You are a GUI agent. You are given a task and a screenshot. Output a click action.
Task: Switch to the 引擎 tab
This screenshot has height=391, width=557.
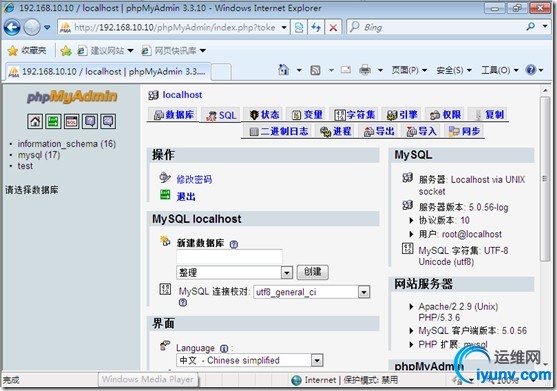402,115
